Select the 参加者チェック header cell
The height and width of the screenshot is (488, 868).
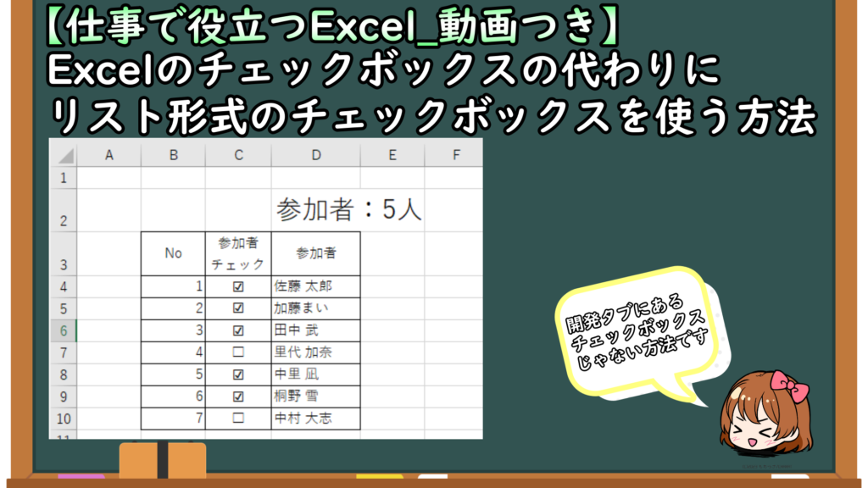pyautogui.click(x=238, y=252)
